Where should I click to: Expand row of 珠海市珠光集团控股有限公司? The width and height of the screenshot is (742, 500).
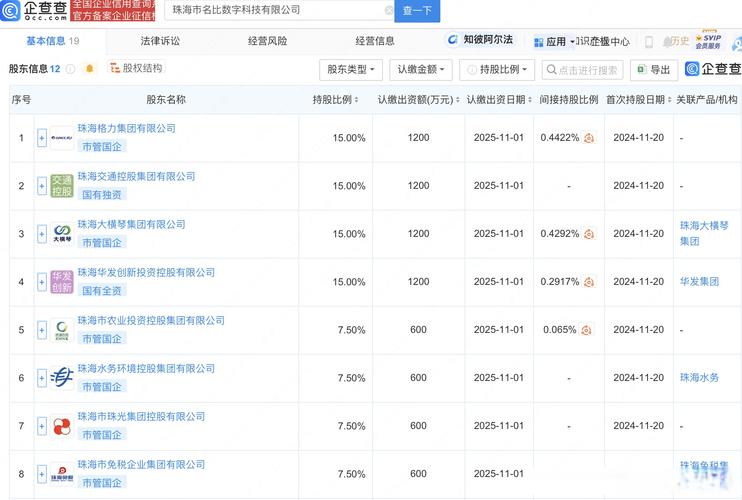pyautogui.click(x=42, y=426)
